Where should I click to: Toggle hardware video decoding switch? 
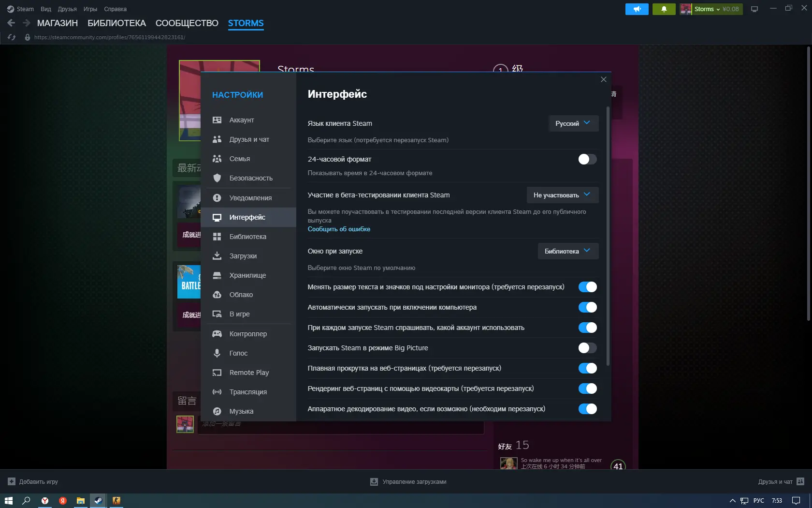(x=588, y=409)
